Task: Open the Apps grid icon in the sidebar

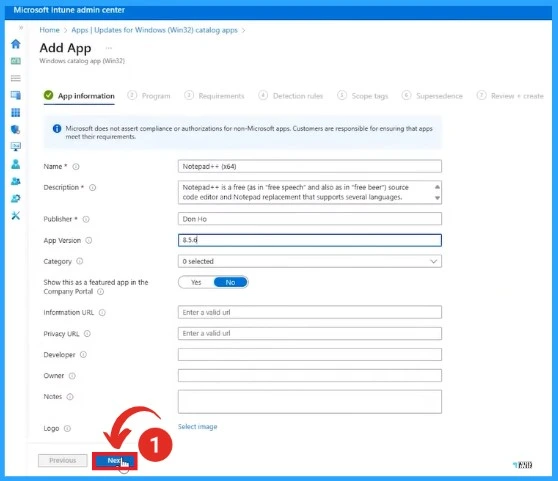Action: point(16,112)
